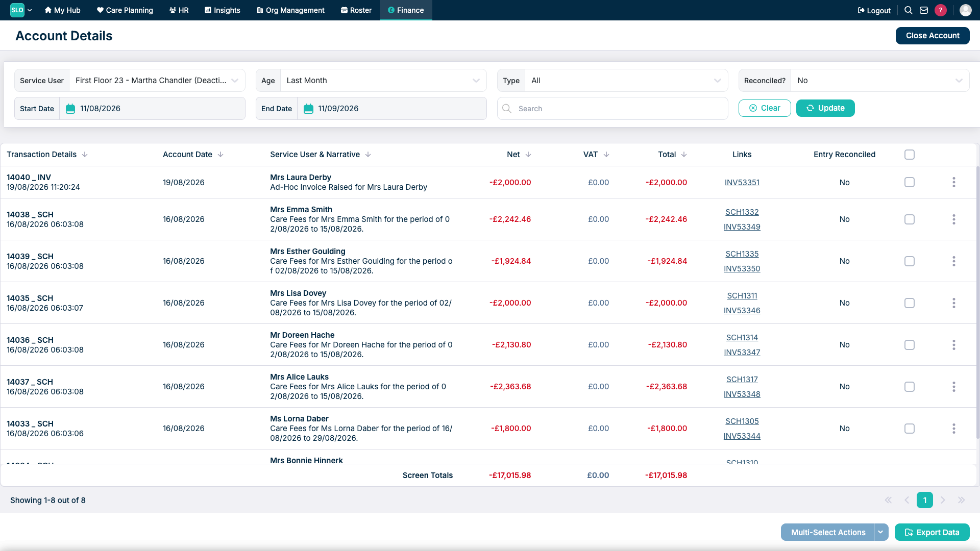Open invoice link INV53351
Image resolution: width=980 pixels, height=551 pixels.
[742, 182]
